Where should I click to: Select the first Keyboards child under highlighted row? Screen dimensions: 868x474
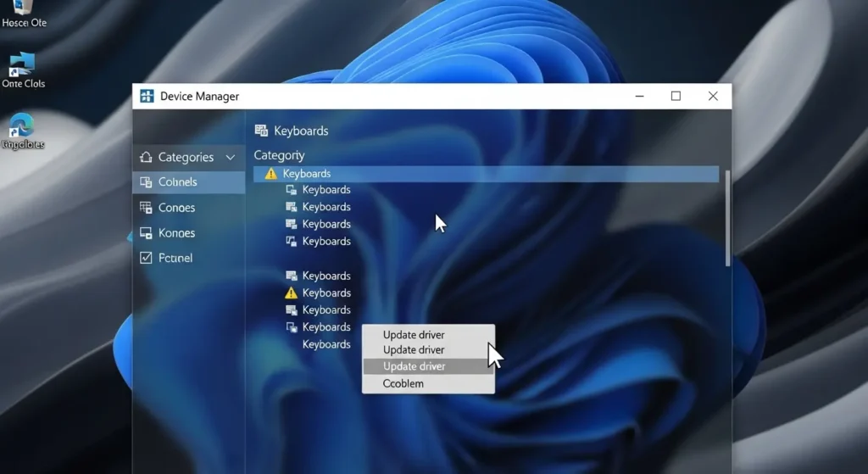pos(325,190)
